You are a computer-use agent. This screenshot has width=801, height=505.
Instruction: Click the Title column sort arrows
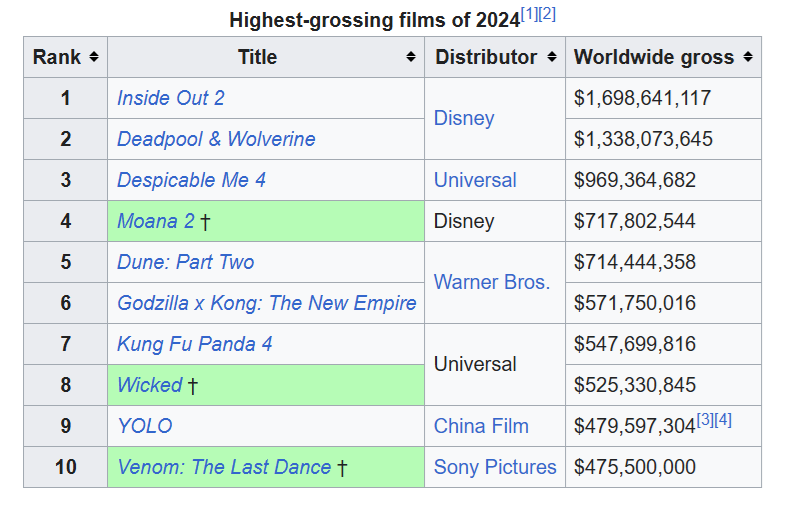[410, 58]
